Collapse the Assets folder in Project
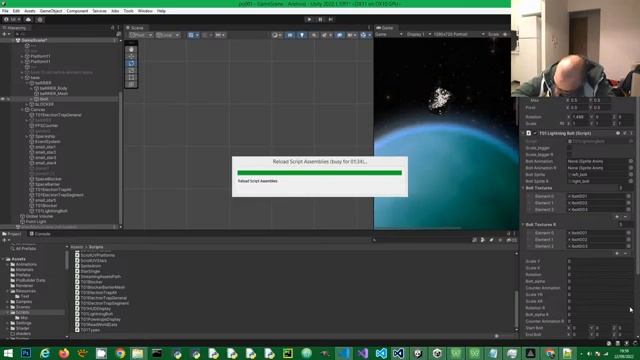The image size is (640, 360). [3, 259]
